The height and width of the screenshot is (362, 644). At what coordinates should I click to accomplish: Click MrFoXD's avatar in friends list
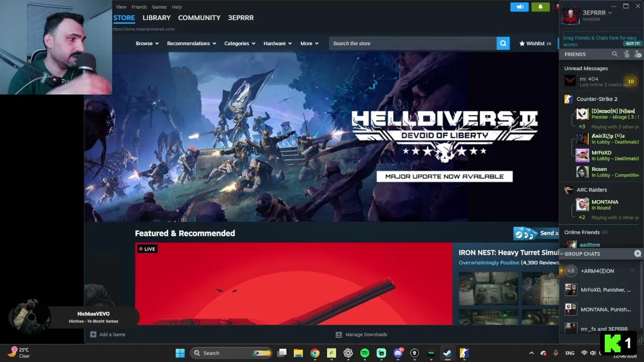582,155
